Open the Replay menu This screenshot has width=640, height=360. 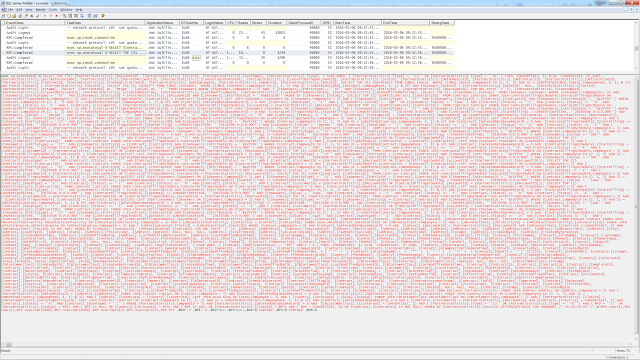point(40,10)
